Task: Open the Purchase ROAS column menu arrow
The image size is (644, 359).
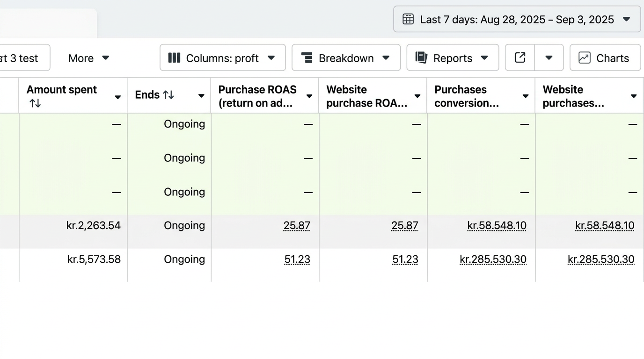Action: [309, 96]
